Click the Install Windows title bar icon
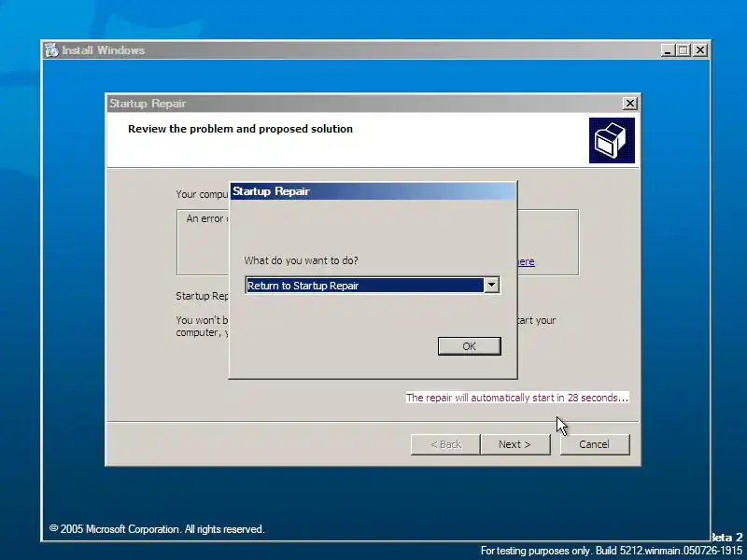747x560 pixels. point(51,50)
